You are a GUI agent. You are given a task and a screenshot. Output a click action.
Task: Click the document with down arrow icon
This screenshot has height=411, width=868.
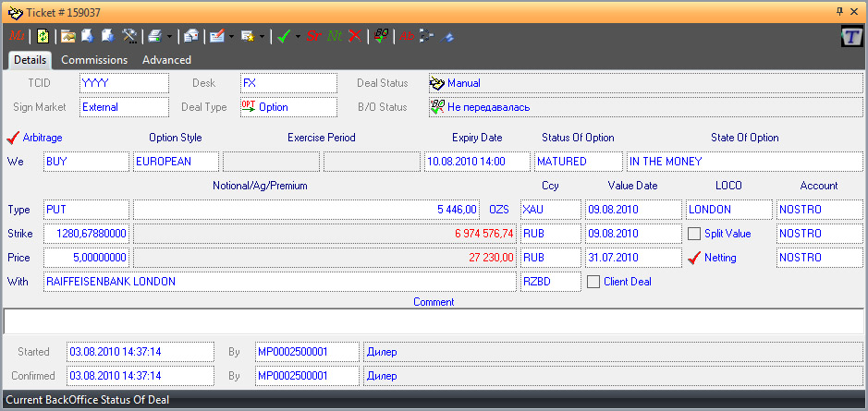(108, 37)
